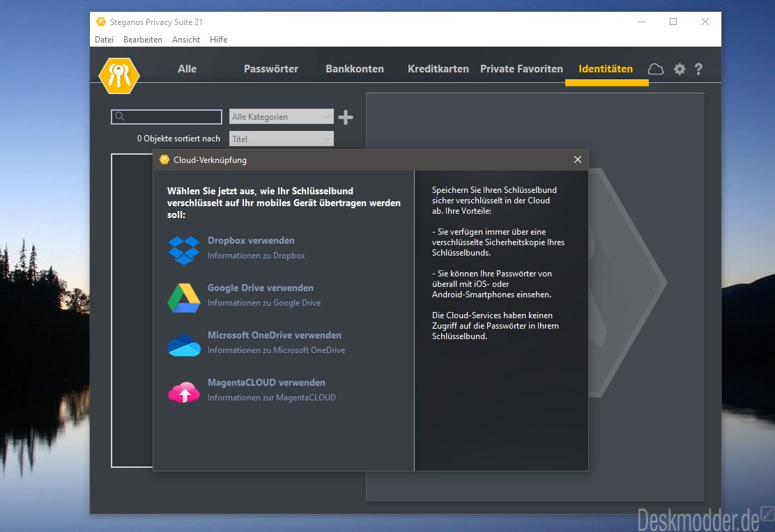Click the 'Speichern Sie Ihren Schlüsselbund' paragraph
Viewport: 775px width, 532px height.
point(494,201)
